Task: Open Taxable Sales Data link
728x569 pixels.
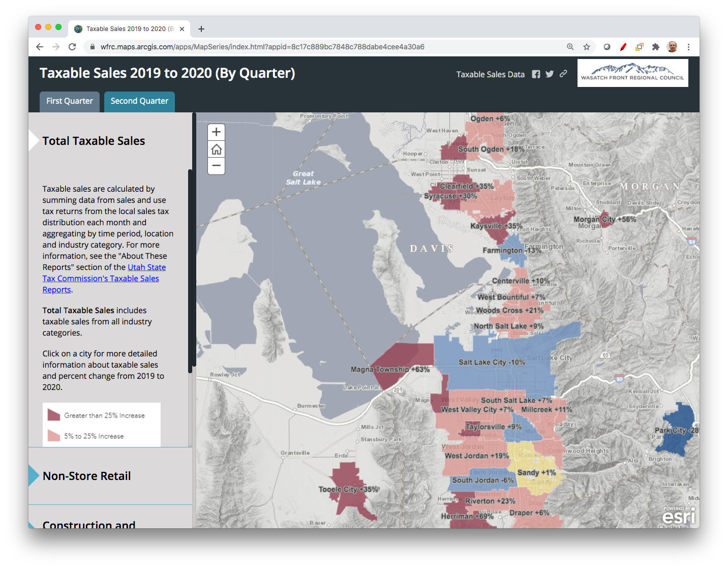Action: 490,74
